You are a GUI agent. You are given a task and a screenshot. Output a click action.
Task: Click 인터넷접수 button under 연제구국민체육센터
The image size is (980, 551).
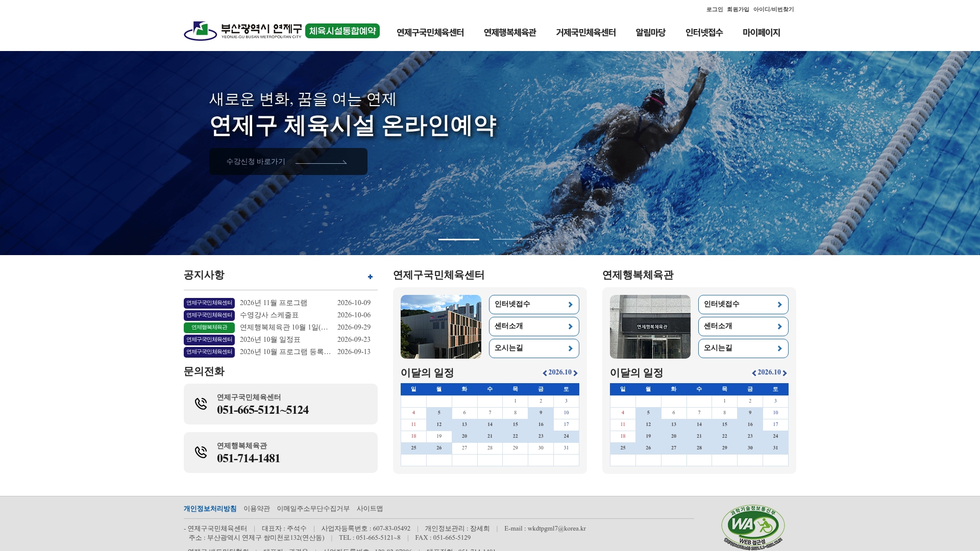(534, 305)
